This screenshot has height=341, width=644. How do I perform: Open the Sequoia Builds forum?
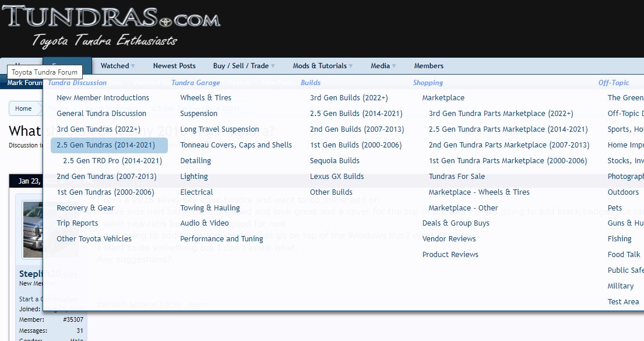tap(335, 161)
